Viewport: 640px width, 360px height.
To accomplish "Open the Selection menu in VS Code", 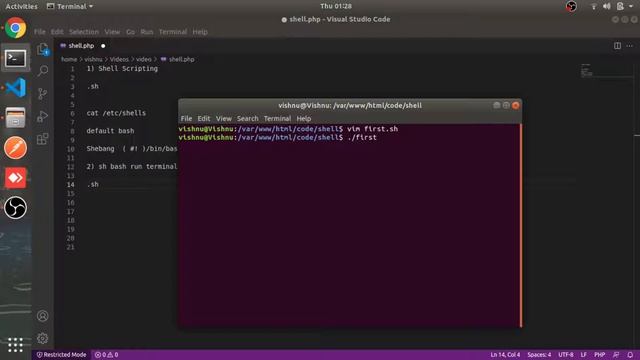I will coord(84,32).
